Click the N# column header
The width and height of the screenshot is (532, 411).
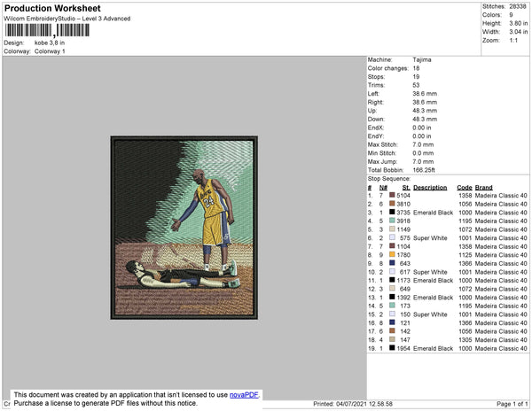click(383, 188)
